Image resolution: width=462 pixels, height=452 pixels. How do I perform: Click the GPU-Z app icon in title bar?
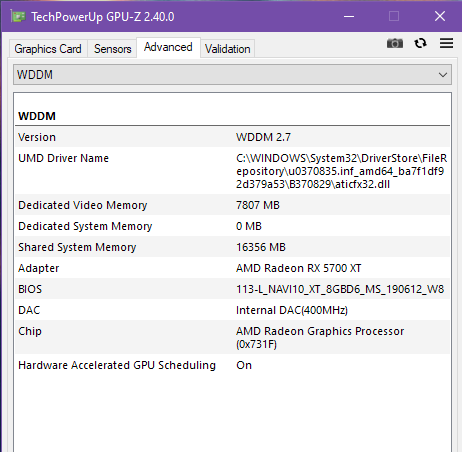(18, 16)
